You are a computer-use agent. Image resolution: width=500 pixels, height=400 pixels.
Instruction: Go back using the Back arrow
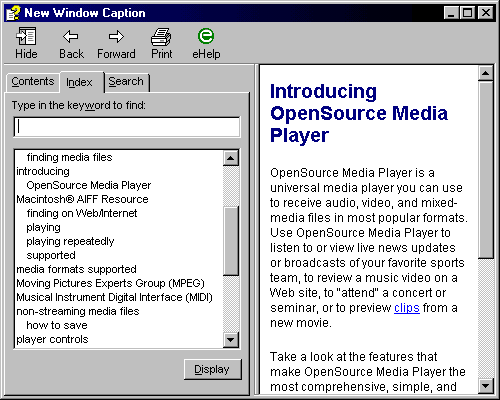click(71, 36)
